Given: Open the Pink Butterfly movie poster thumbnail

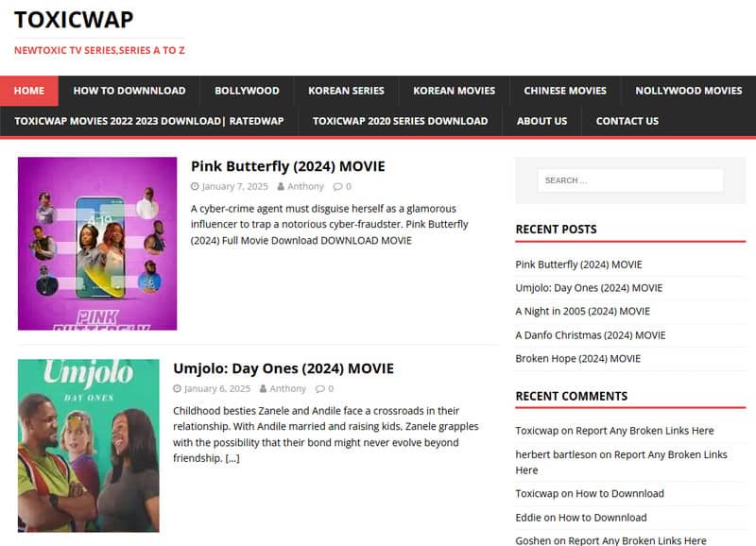Looking at the screenshot, I should point(97,244).
